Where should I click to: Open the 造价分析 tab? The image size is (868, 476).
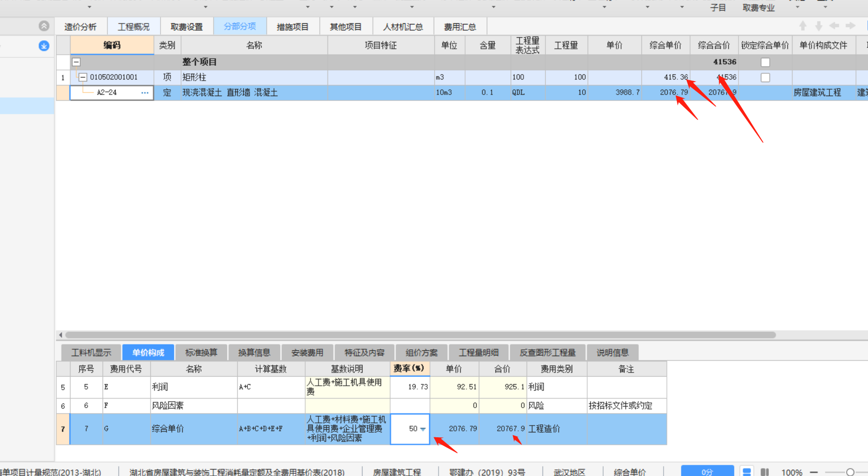pyautogui.click(x=81, y=27)
